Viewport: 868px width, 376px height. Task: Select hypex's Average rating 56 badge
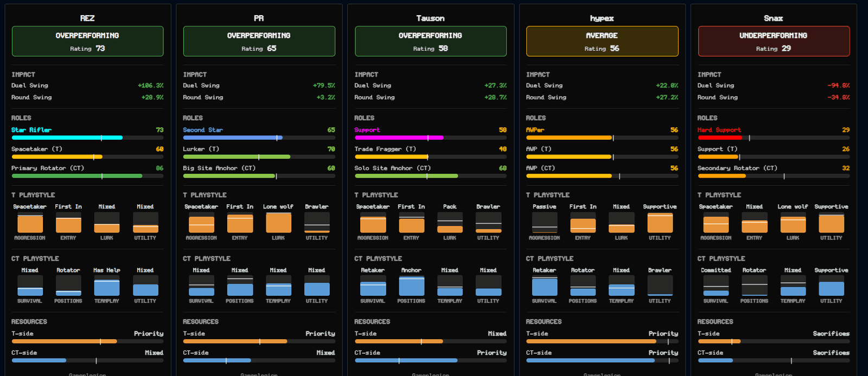(602, 41)
